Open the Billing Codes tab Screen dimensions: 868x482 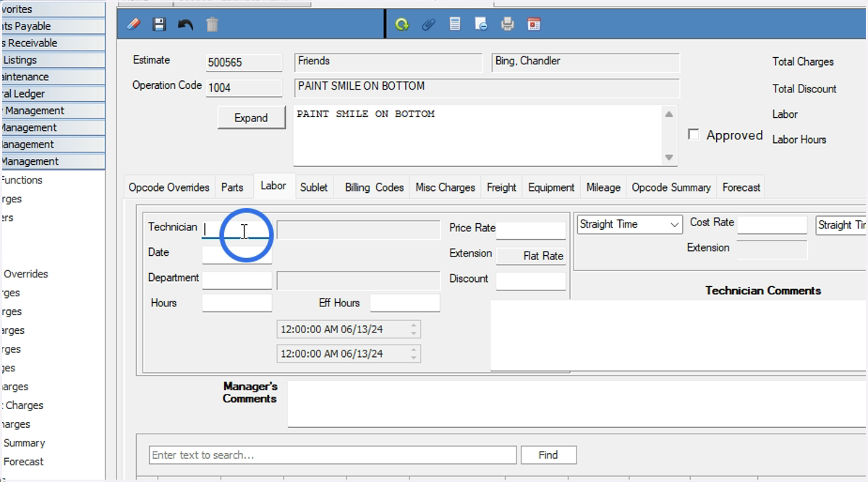pyautogui.click(x=374, y=187)
